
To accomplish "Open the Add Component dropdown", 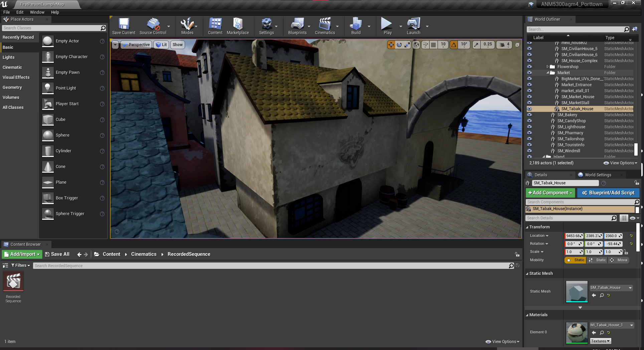I will [x=550, y=193].
